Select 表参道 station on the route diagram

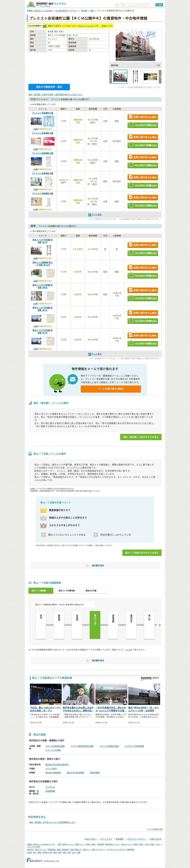click(59, 625)
